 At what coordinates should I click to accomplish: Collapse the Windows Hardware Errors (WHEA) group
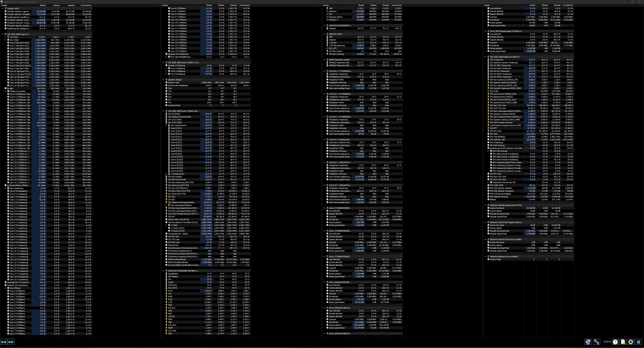(x=485, y=256)
